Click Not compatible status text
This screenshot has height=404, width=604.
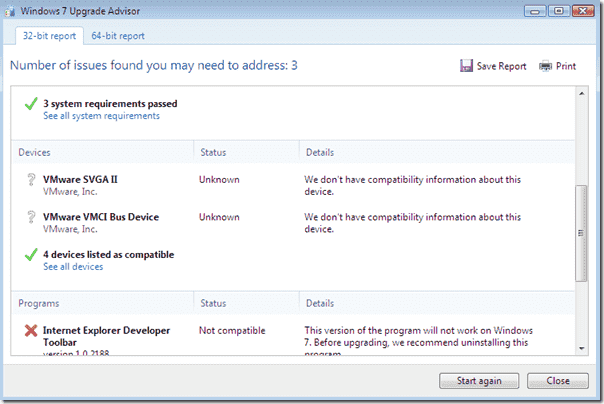(232, 330)
